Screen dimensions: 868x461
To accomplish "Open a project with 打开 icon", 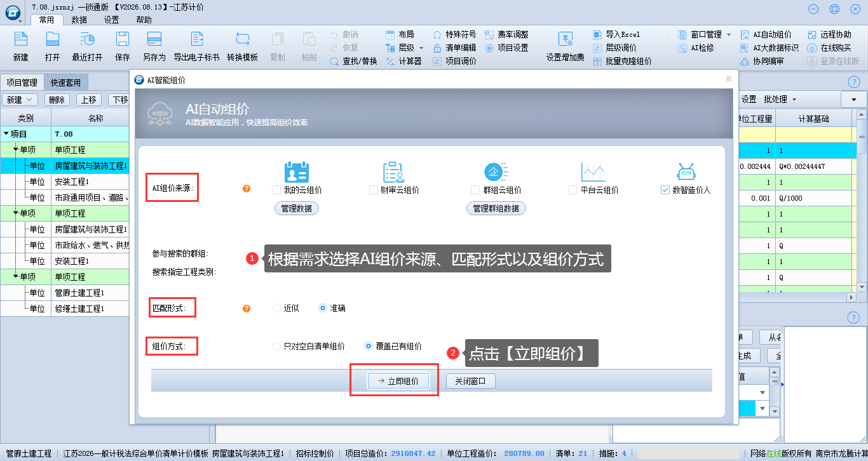I will 52,39.
